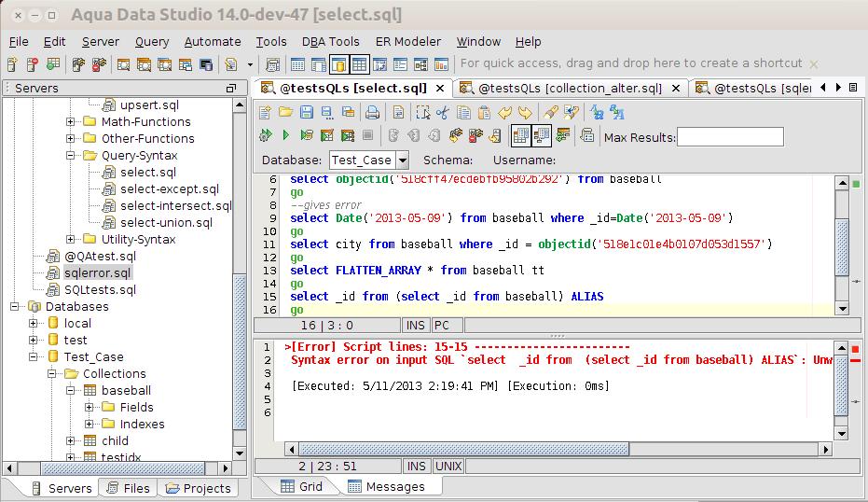Collapse the baseball collection node
Image resolution: width=868 pixels, height=502 pixels.
[70, 390]
